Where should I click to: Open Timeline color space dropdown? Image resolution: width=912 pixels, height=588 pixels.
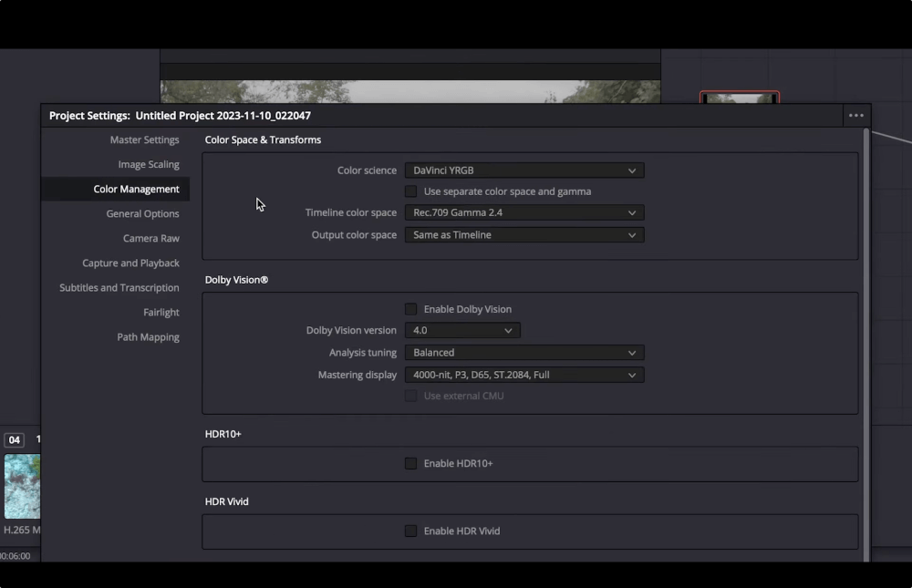coord(524,212)
